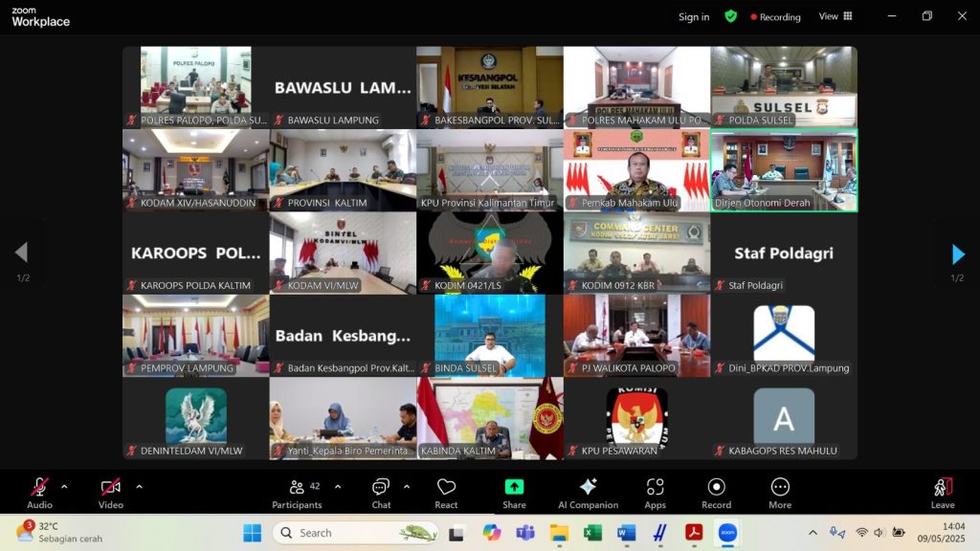Expand the Video options arrow
The width and height of the screenshot is (980, 551).
click(139, 487)
